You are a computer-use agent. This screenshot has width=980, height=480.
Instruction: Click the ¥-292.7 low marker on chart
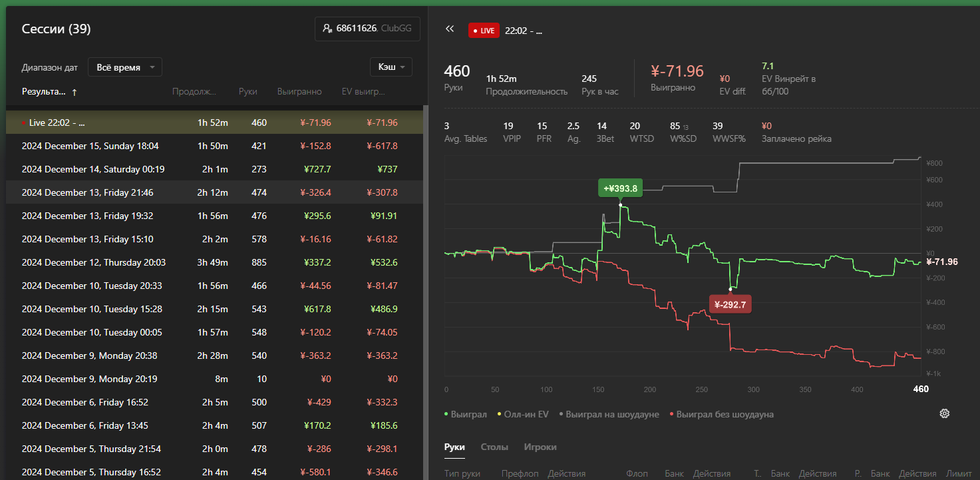731,304
